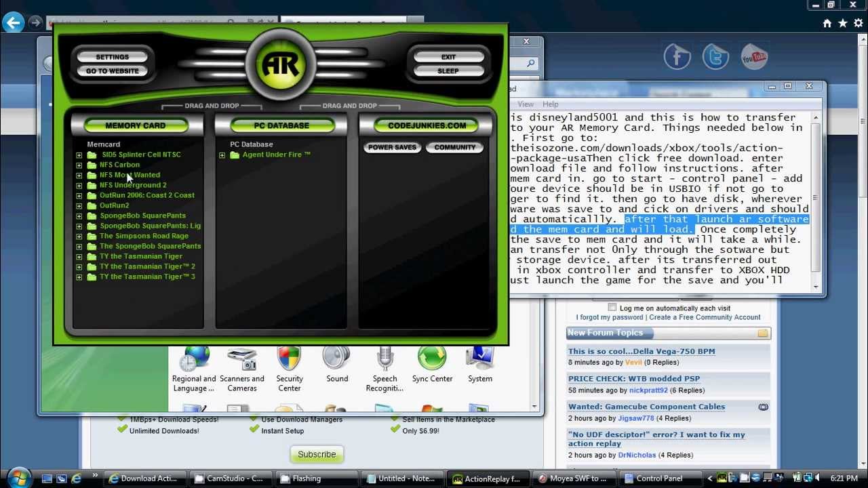Switch to Untitled - Notepad taskbar button

click(401, 479)
